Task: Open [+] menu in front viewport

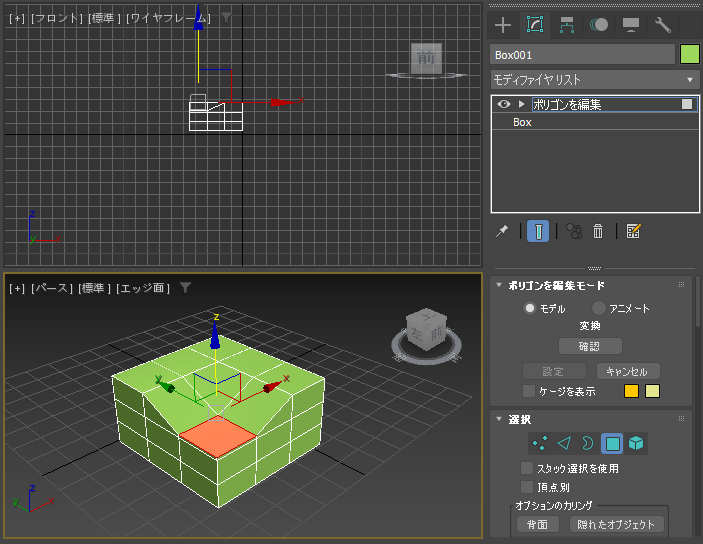Action: (17, 18)
